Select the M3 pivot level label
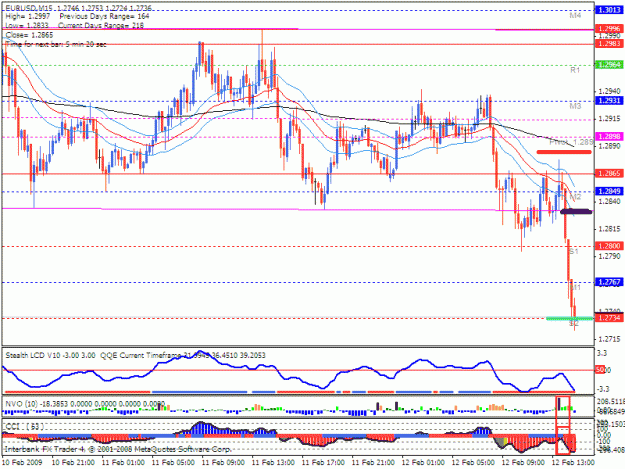 [575, 106]
